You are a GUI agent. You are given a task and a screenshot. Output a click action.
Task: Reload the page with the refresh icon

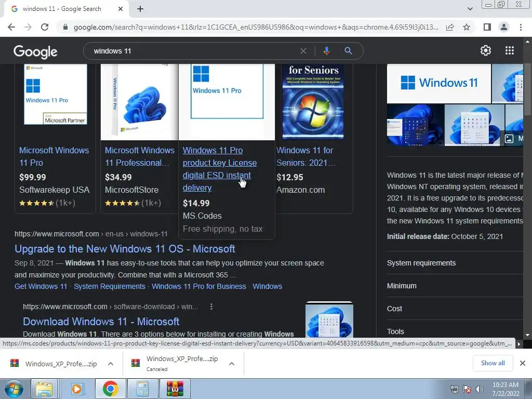[x=45, y=27]
